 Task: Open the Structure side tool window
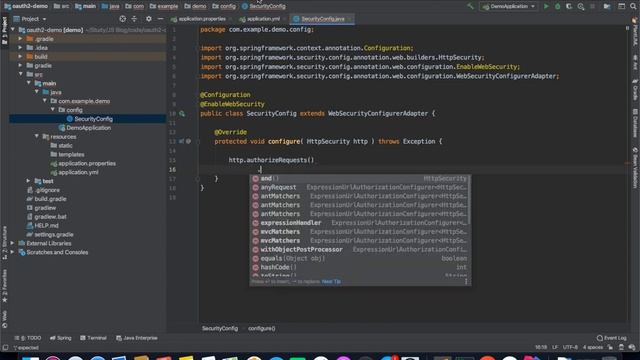(4, 243)
